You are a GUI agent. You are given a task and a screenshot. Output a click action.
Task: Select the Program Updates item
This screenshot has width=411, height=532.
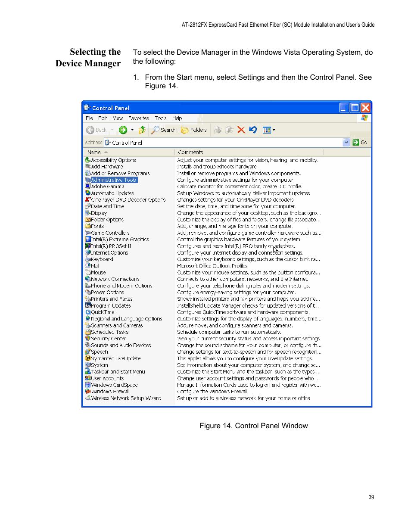pos(108,306)
